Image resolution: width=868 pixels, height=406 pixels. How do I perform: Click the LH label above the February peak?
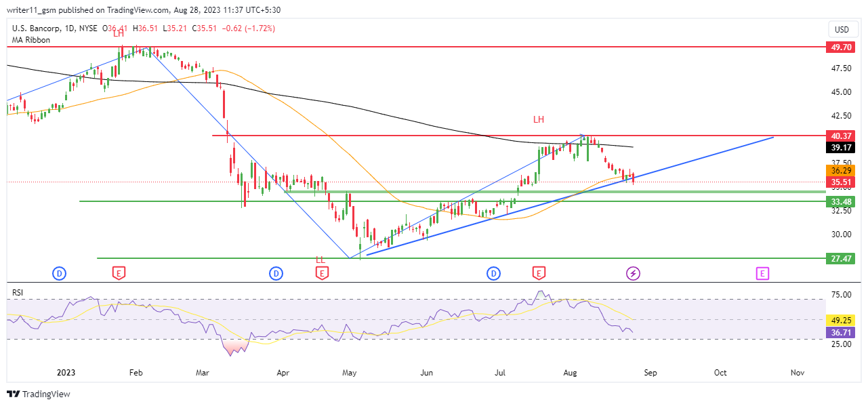(x=119, y=33)
